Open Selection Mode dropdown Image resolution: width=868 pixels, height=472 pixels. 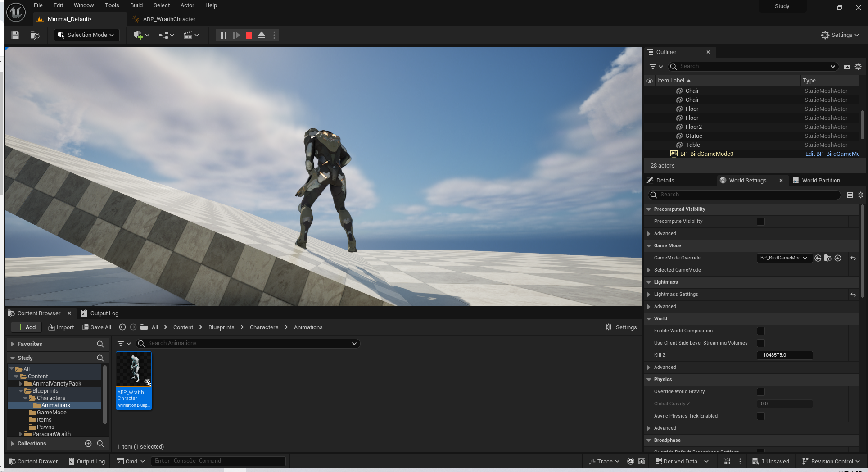click(x=86, y=35)
